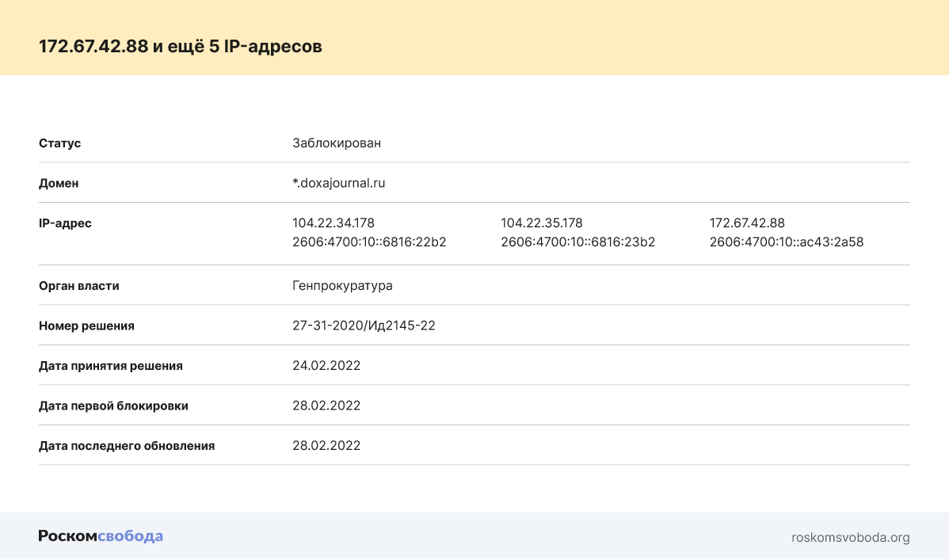Click the Генпрокуратура authority value
Viewport: 949px width, 560px height.
(x=342, y=286)
